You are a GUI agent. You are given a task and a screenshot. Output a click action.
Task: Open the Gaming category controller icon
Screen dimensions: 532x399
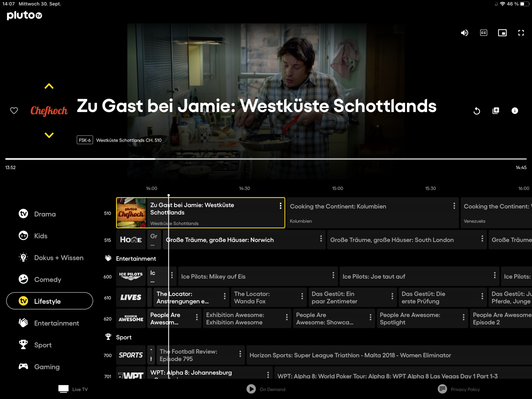click(23, 367)
